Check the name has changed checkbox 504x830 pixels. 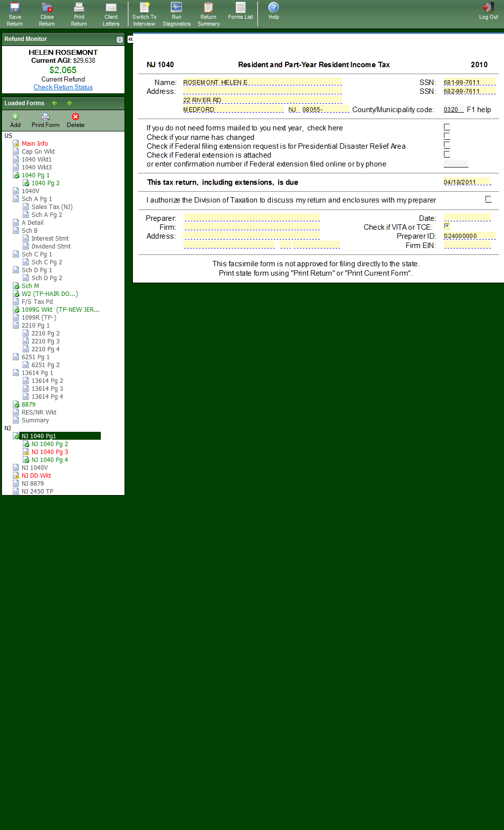[447, 136]
